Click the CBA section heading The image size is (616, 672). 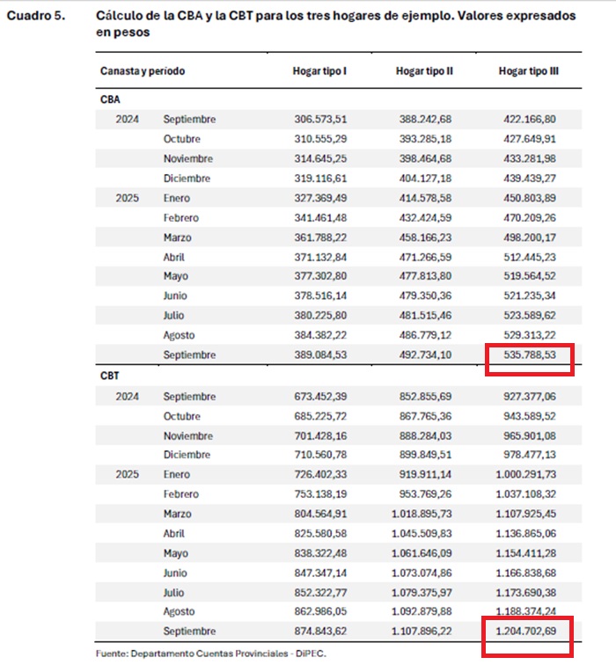click(110, 100)
